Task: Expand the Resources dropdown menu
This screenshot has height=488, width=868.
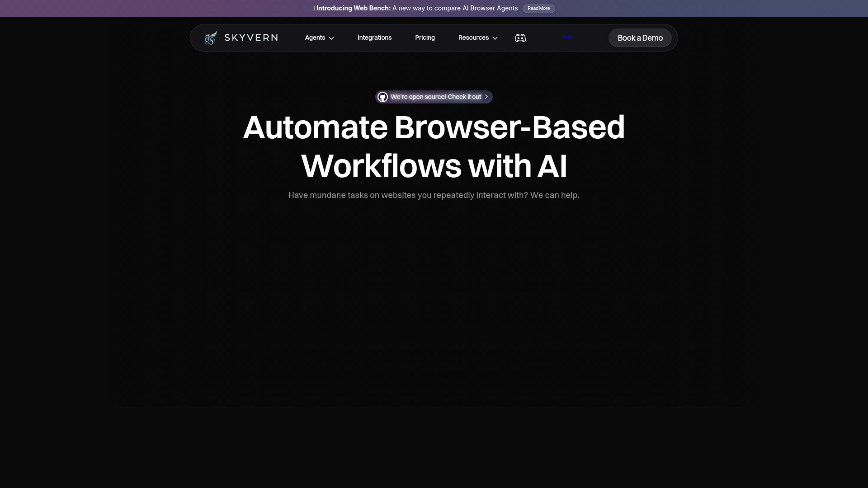Action: pyautogui.click(x=473, y=38)
